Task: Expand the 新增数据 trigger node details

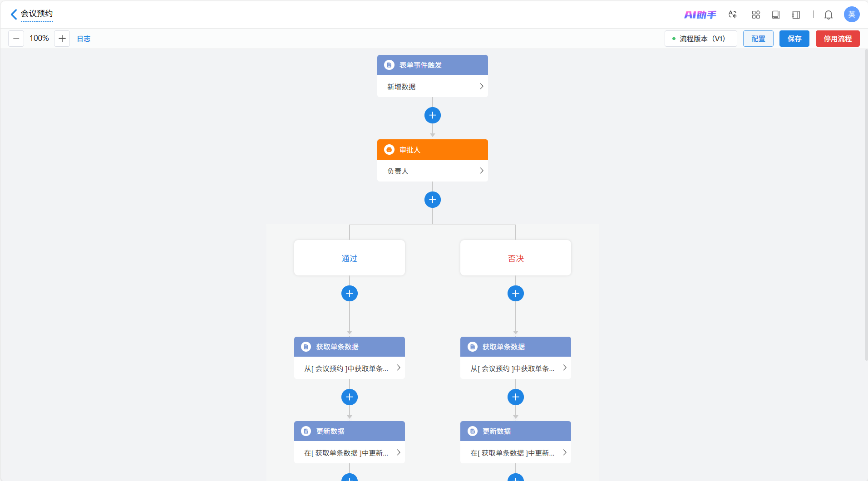Action: 433,86
